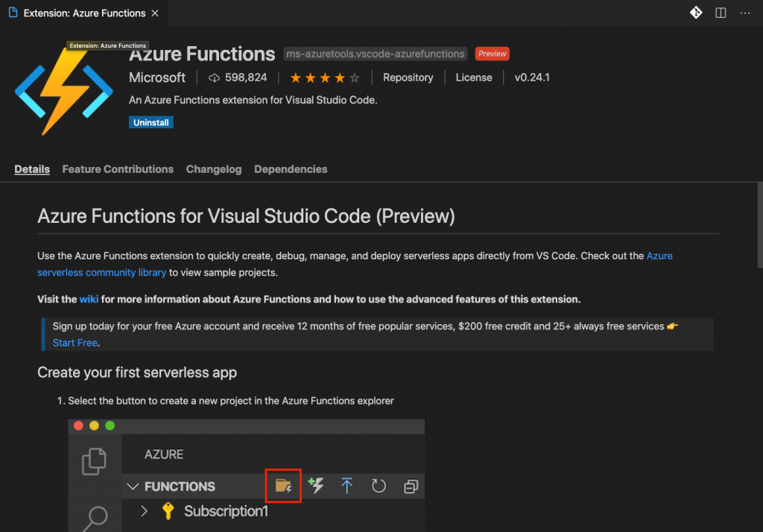763x532 pixels.
Task: Click the ms-azuretools.vscode-azurefunctions identifier
Action: click(376, 54)
